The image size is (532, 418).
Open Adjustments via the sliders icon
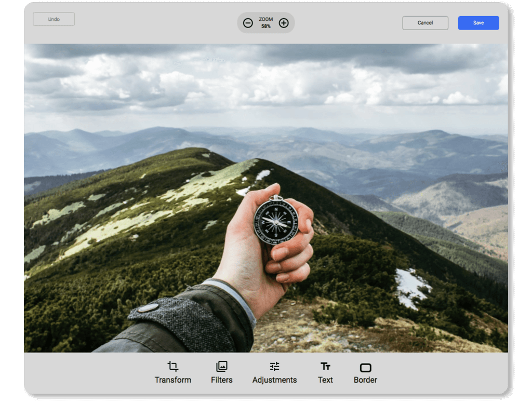[274, 366]
